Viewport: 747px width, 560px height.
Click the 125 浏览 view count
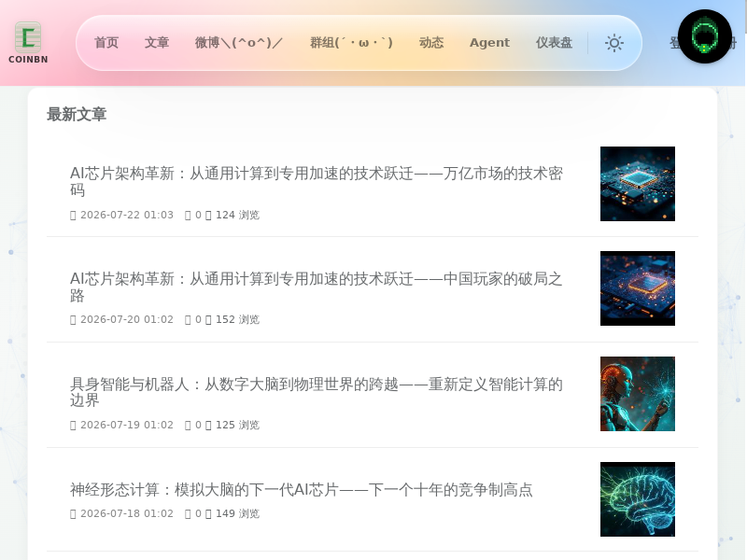pyautogui.click(x=238, y=425)
